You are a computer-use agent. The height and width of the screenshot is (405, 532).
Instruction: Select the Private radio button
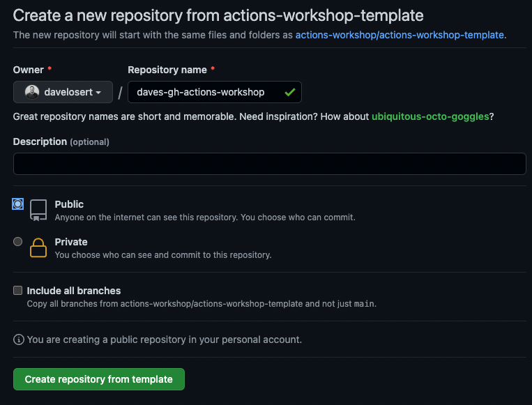coord(17,241)
